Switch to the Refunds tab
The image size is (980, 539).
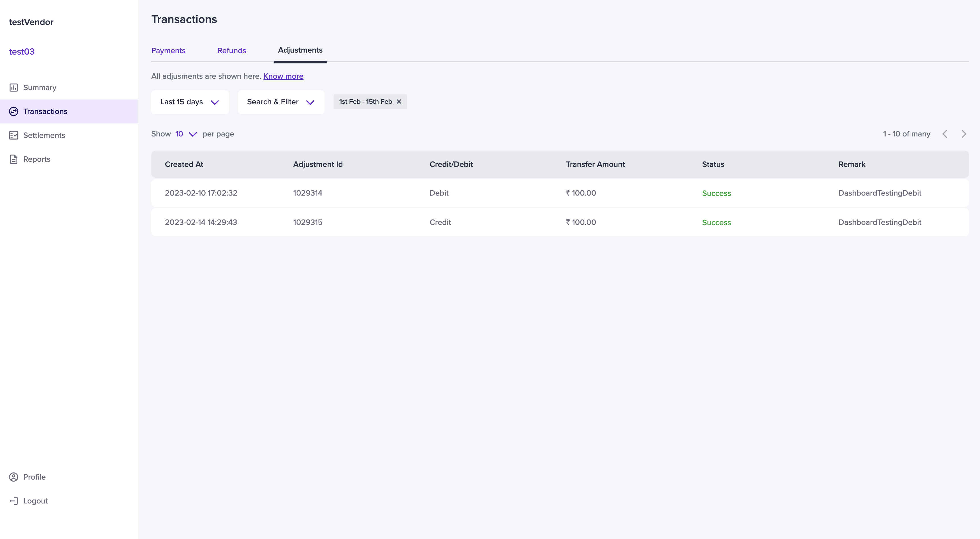tap(232, 51)
